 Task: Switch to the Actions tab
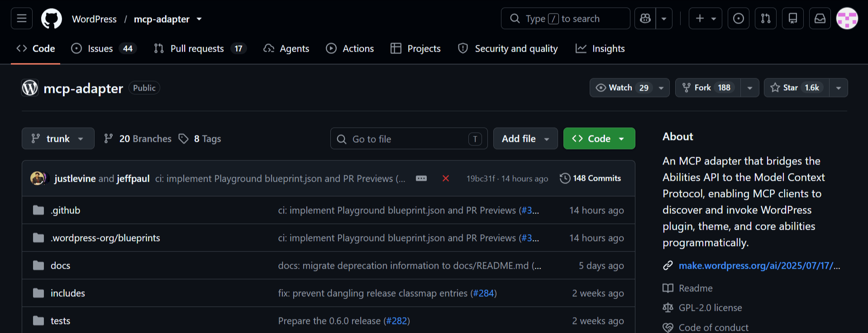(x=350, y=48)
